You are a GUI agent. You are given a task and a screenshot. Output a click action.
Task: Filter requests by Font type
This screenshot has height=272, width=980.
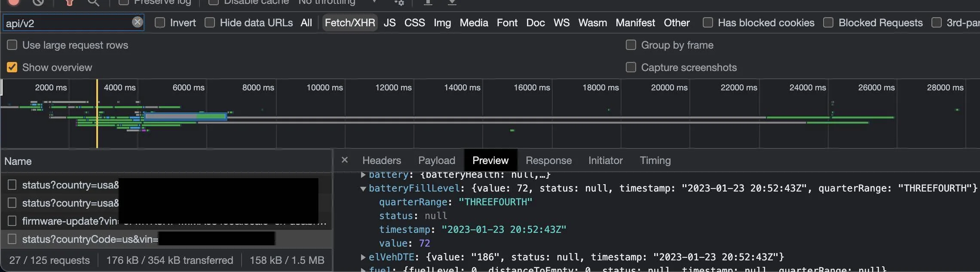(507, 23)
